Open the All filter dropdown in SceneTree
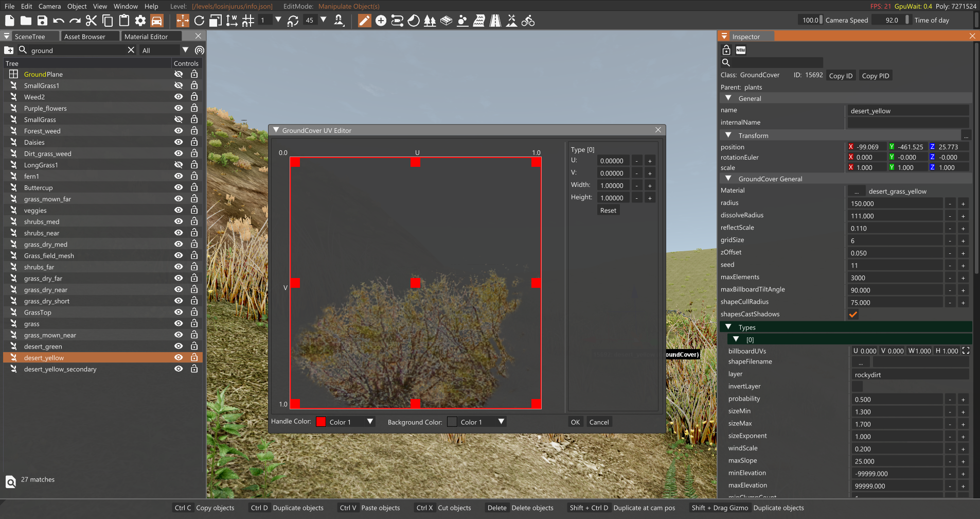Screen dimensions: 980x519 coord(185,50)
